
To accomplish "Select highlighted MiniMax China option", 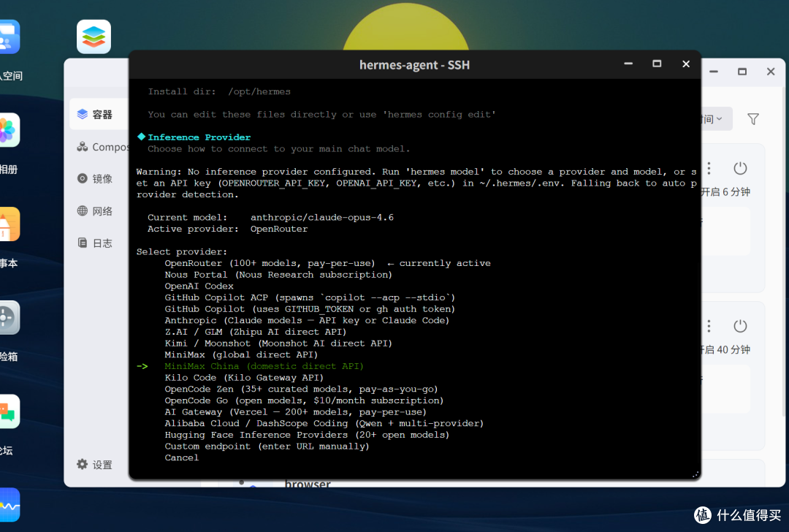I will coord(264,366).
